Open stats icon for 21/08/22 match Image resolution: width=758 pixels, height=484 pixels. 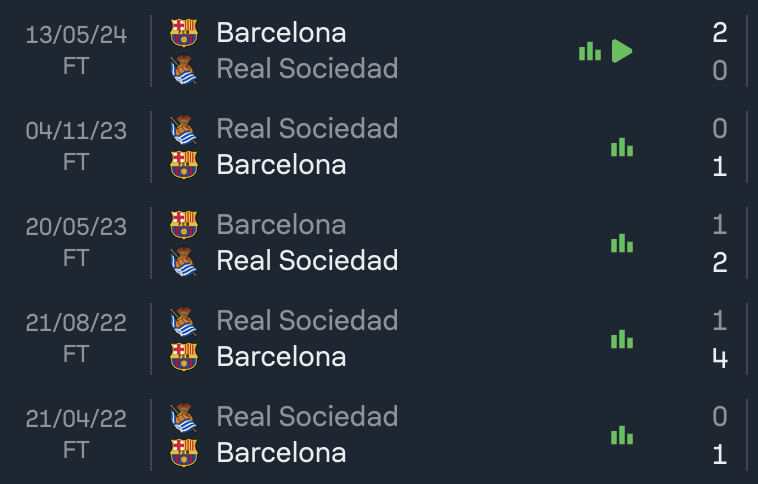coord(622,339)
